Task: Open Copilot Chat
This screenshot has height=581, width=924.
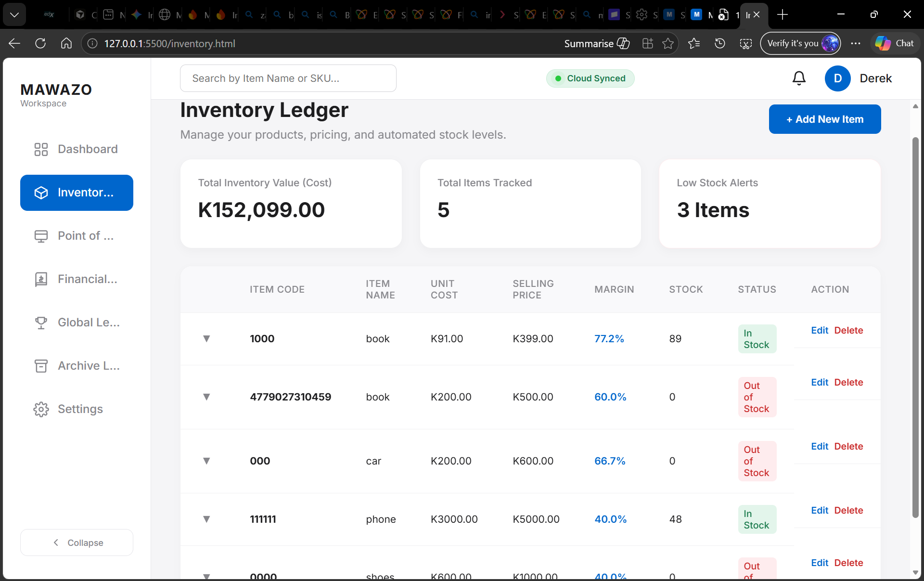Action: (895, 43)
